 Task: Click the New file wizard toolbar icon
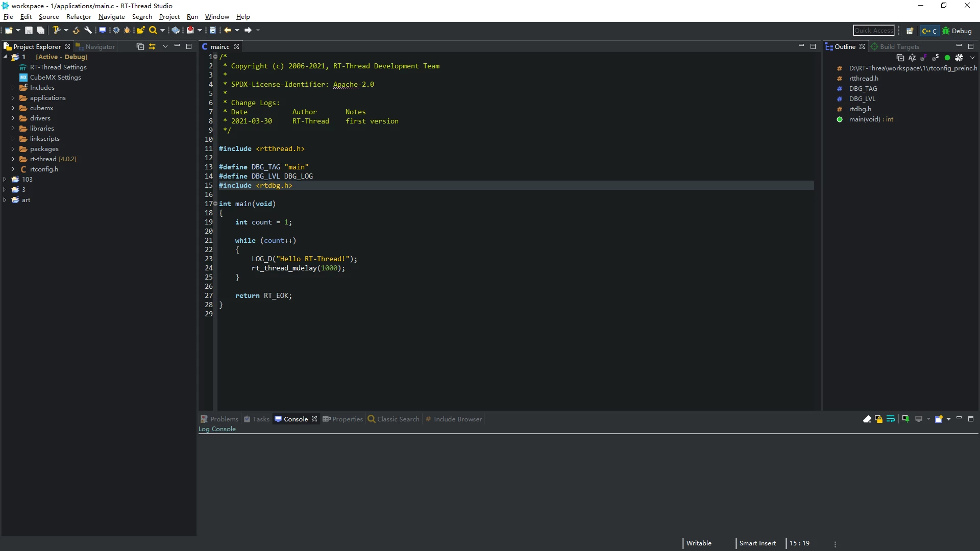pos(9,31)
